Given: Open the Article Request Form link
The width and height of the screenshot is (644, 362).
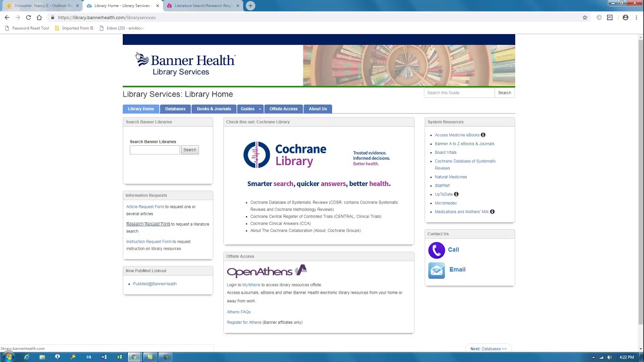Looking at the screenshot, I should 145,207.
